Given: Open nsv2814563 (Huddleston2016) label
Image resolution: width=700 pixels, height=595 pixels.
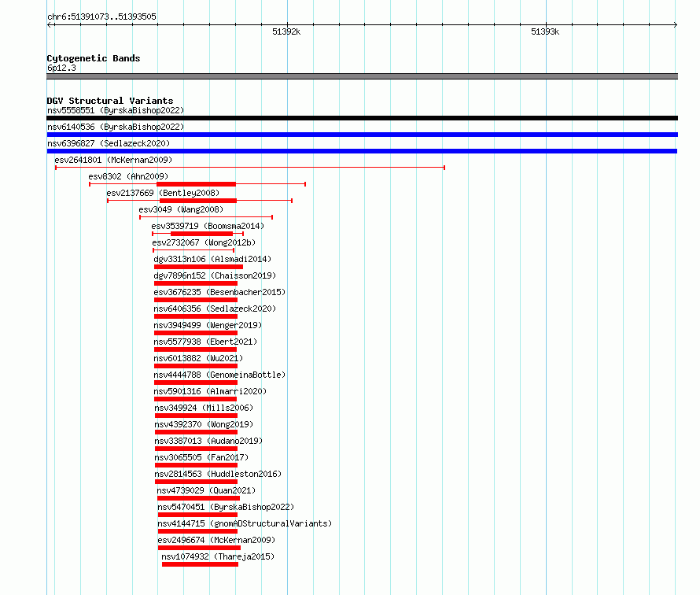Looking at the screenshot, I should (218, 474).
